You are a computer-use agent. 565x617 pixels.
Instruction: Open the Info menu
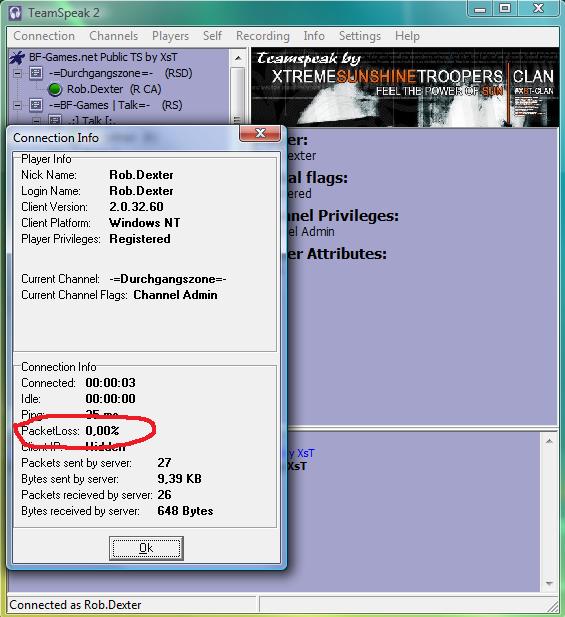point(314,36)
